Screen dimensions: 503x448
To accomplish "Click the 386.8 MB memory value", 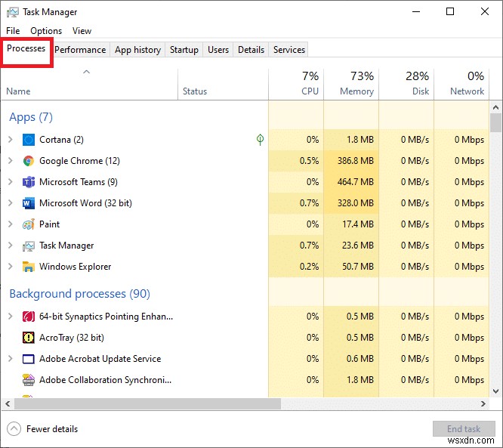I will (356, 161).
